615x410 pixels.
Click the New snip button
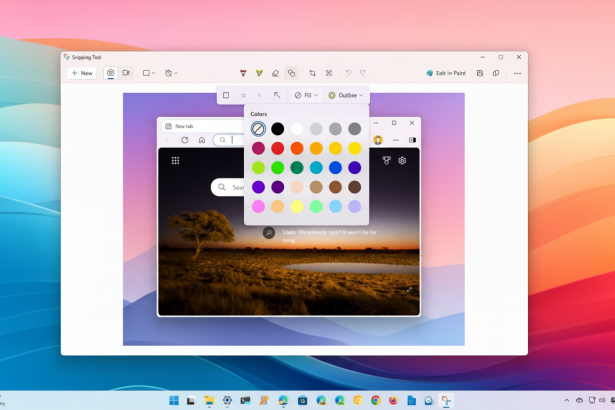82,73
